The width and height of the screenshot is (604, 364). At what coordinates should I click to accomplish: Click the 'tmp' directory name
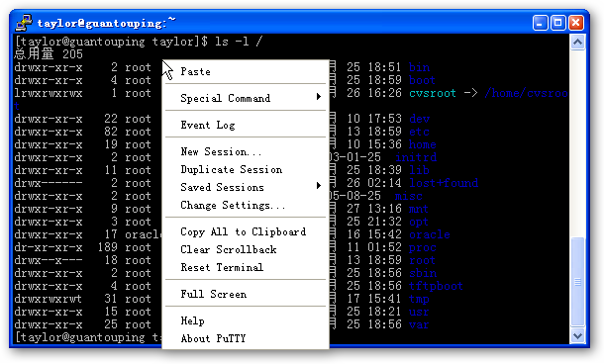(x=419, y=299)
